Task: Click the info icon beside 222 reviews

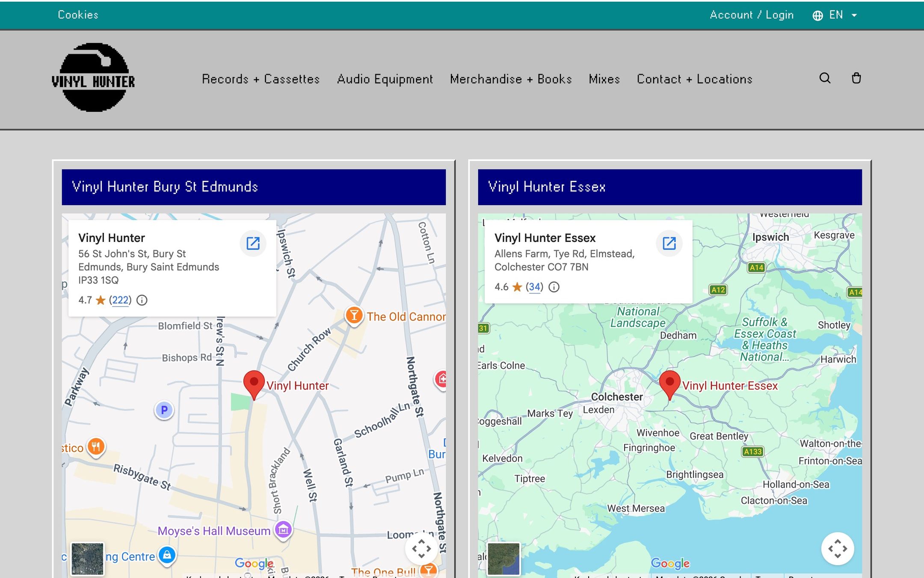Action: click(142, 300)
